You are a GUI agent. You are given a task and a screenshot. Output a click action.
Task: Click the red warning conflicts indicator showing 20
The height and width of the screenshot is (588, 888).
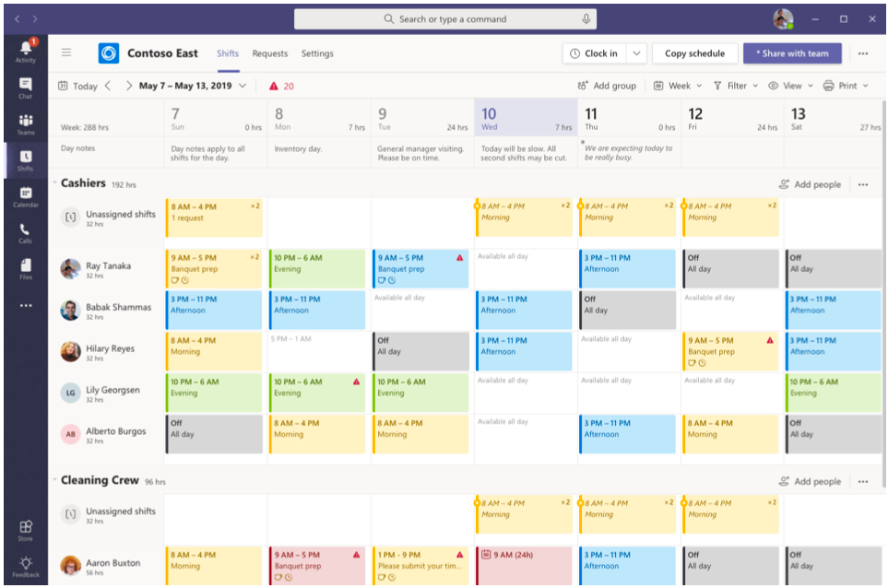(281, 86)
